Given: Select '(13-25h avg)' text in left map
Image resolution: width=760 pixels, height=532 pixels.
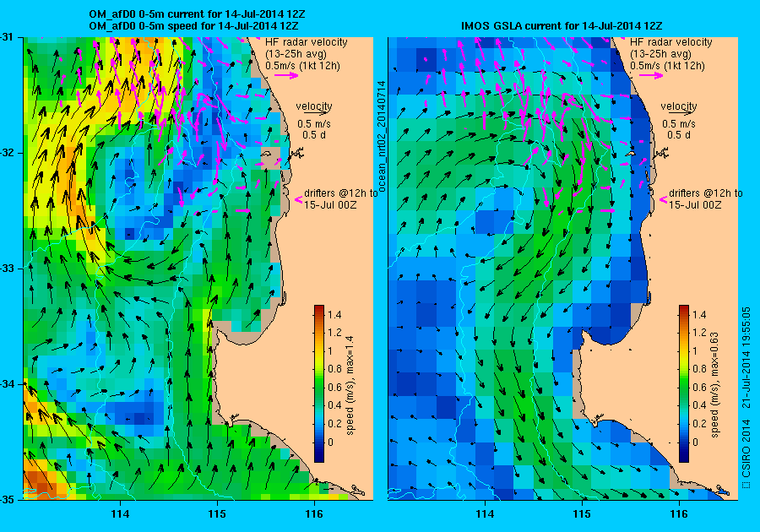Looking at the screenshot, I should point(296,54).
